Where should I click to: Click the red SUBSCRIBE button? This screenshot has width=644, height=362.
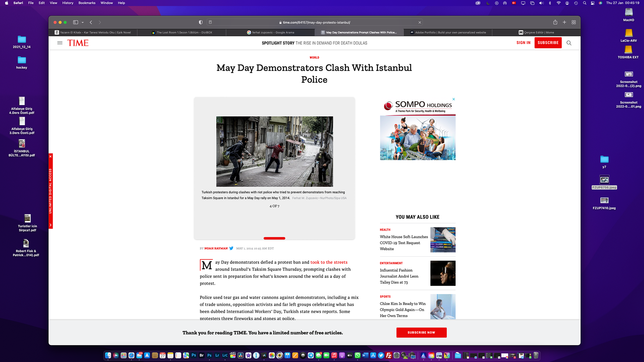(548, 43)
